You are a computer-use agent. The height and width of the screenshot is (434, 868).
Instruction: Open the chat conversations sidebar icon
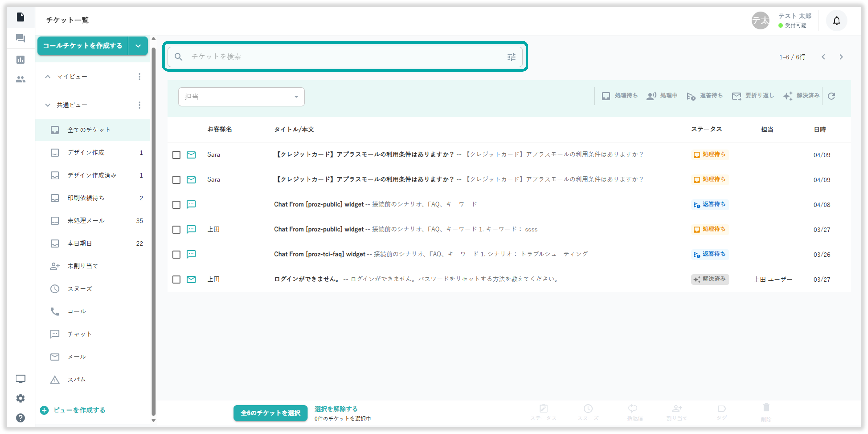(x=21, y=38)
